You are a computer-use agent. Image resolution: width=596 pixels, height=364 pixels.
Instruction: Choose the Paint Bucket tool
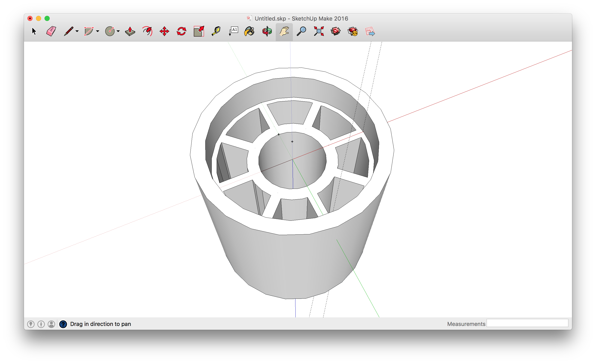click(x=249, y=31)
